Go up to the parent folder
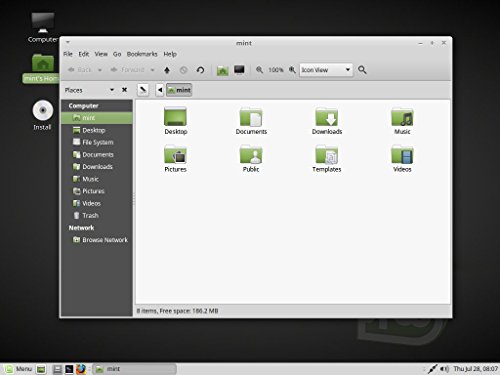Viewport: 500px width, 375px height. pos(167,70)
